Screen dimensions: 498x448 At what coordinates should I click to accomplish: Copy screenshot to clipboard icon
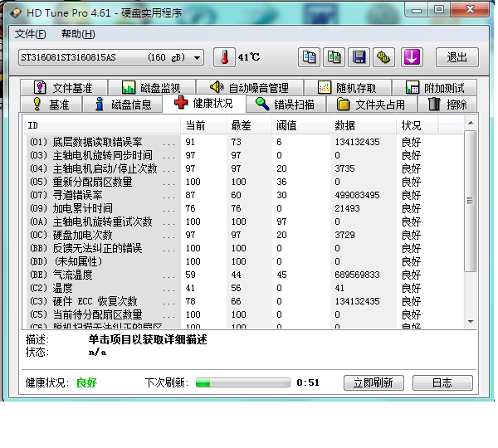click(x=334, y=57)
